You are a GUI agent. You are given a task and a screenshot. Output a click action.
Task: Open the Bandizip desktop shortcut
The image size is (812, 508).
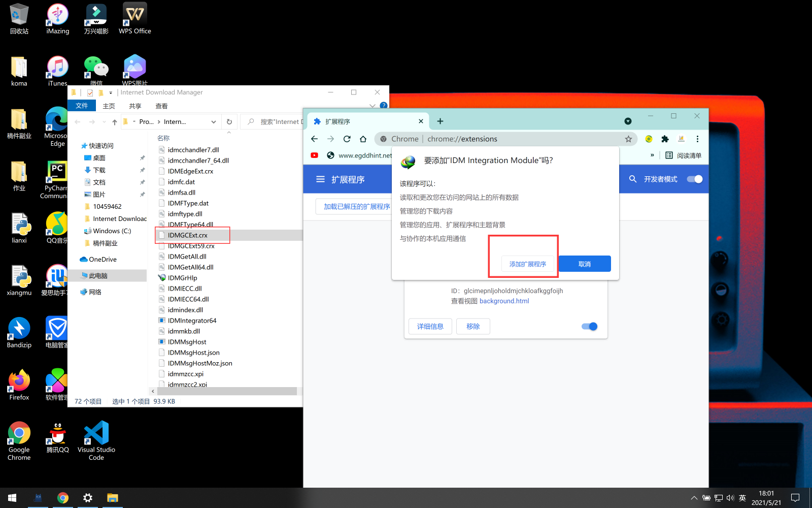pos(19,333)
